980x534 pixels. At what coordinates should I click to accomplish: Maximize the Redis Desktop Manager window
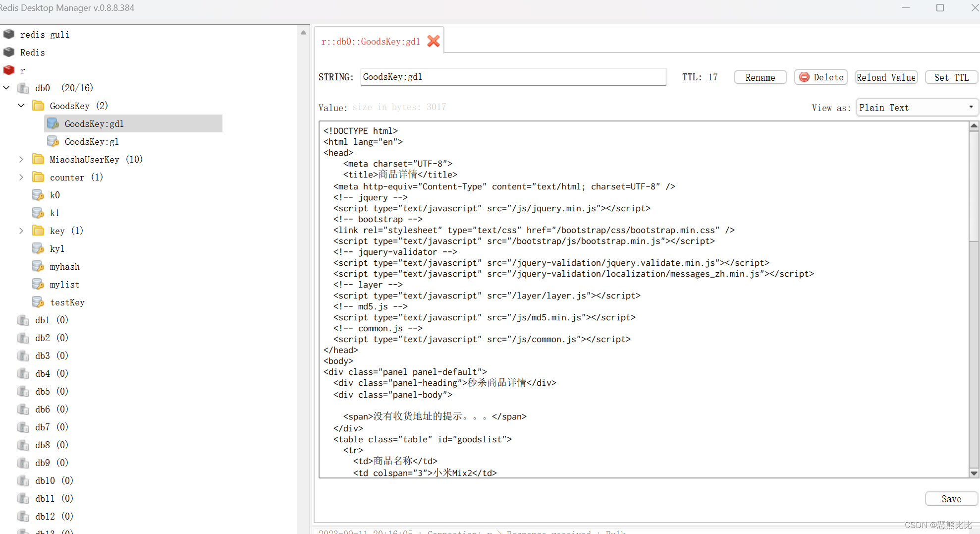[940, 7]
